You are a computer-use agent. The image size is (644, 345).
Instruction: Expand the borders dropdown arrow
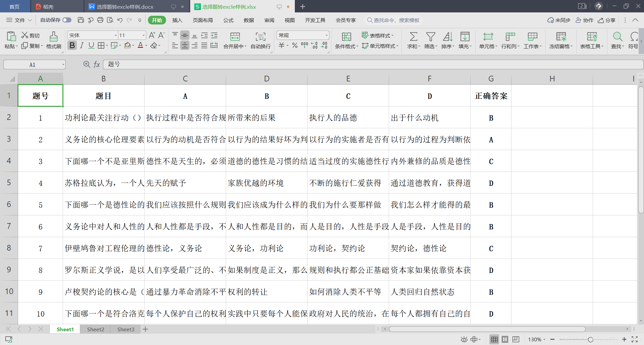[x=107, y=46]
